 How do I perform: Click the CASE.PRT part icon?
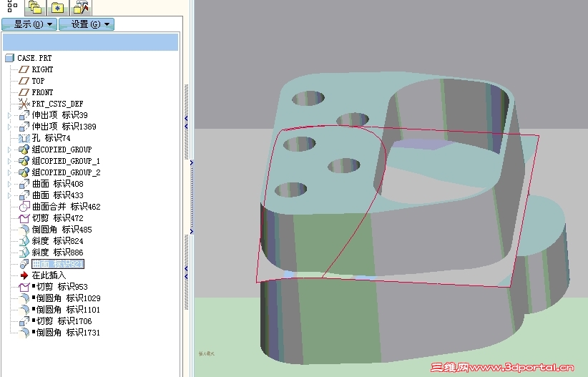(x=10, y=58)
